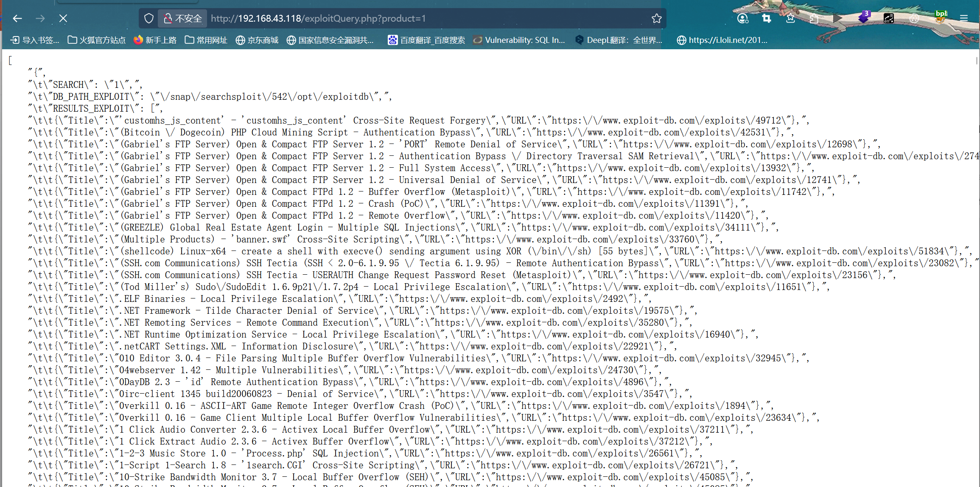Open the hamburger application menu
The image size is (980, 487).
pos(964,18)
